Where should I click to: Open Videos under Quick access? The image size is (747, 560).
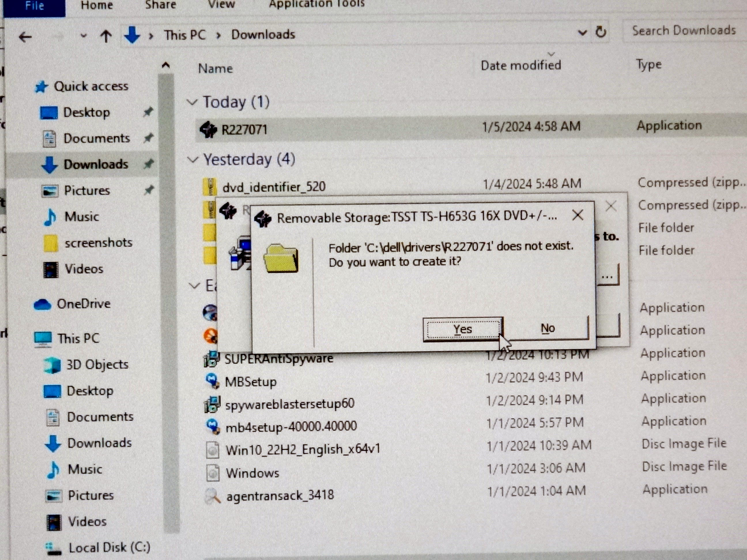coord(73,269)
